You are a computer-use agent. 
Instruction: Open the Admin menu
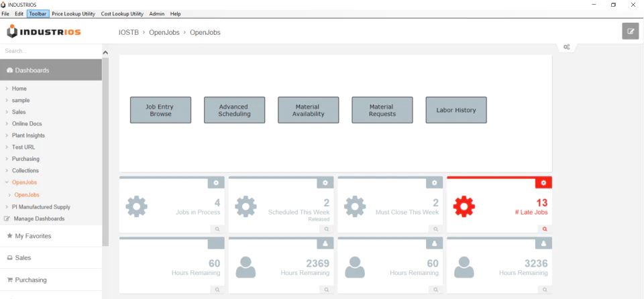pyautogui.click(x=157, y=13)
